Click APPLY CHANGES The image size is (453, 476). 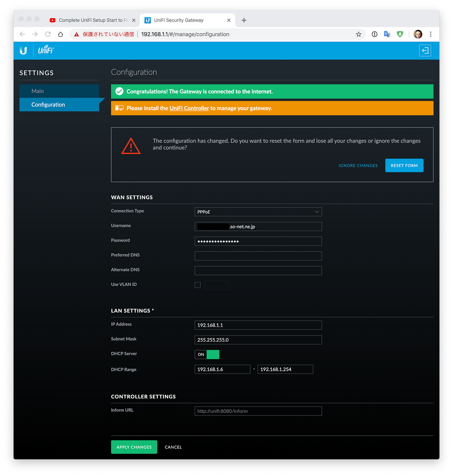point(134,447)
